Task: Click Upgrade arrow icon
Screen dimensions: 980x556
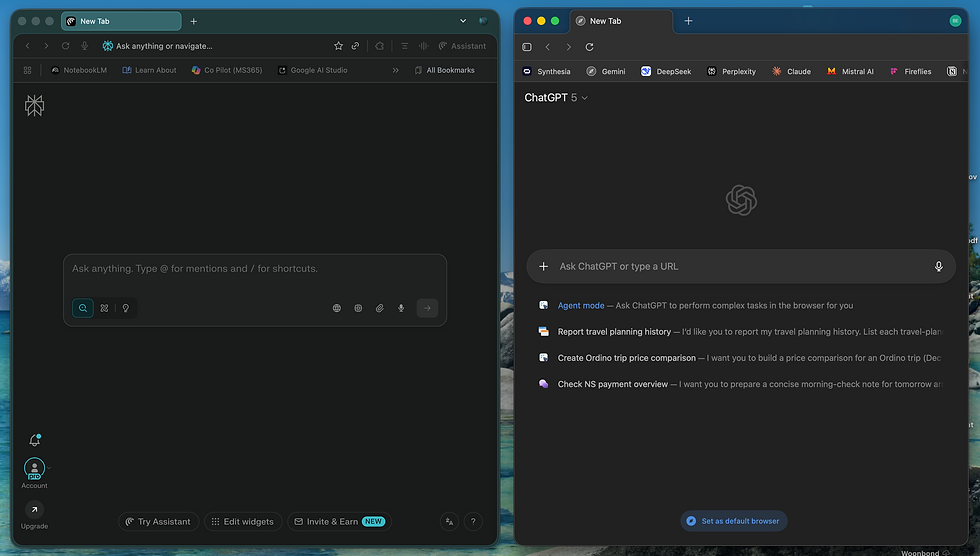Action: click(x=34, y=510)
